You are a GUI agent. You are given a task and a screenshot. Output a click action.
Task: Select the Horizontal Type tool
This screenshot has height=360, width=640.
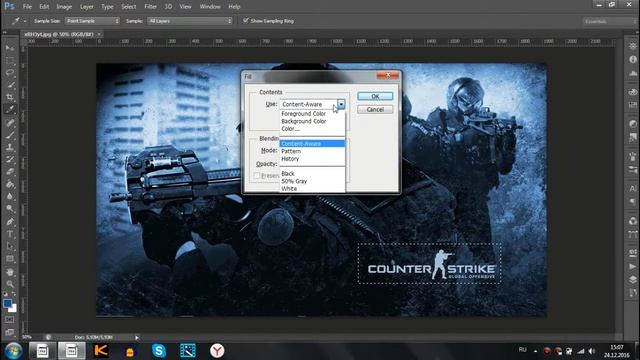pyautogui.click(x=10, y=234)
